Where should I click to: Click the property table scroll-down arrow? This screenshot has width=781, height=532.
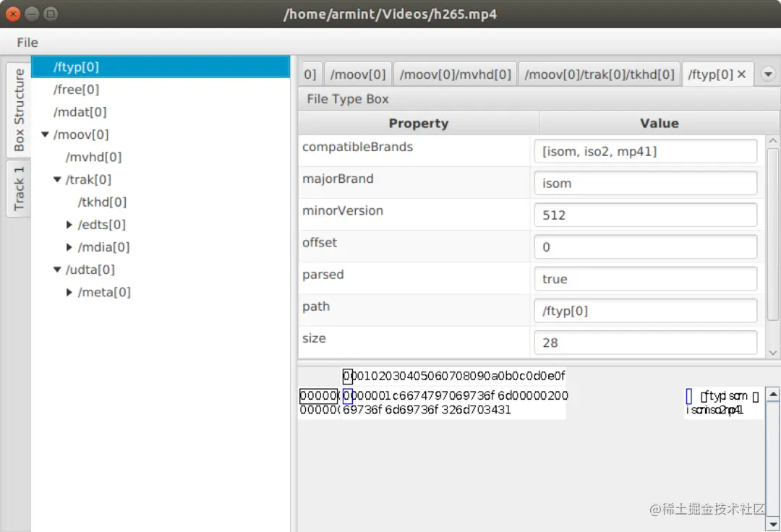(x=772, y=352)
